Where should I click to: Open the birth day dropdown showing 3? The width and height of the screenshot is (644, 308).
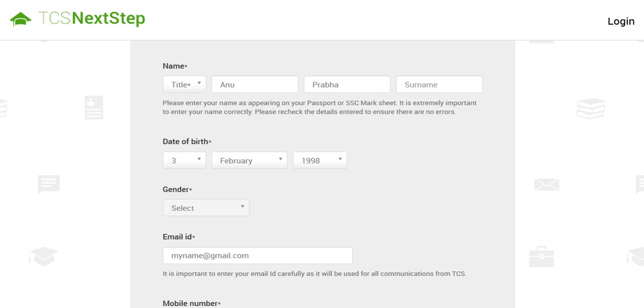(x=184, y=160)
